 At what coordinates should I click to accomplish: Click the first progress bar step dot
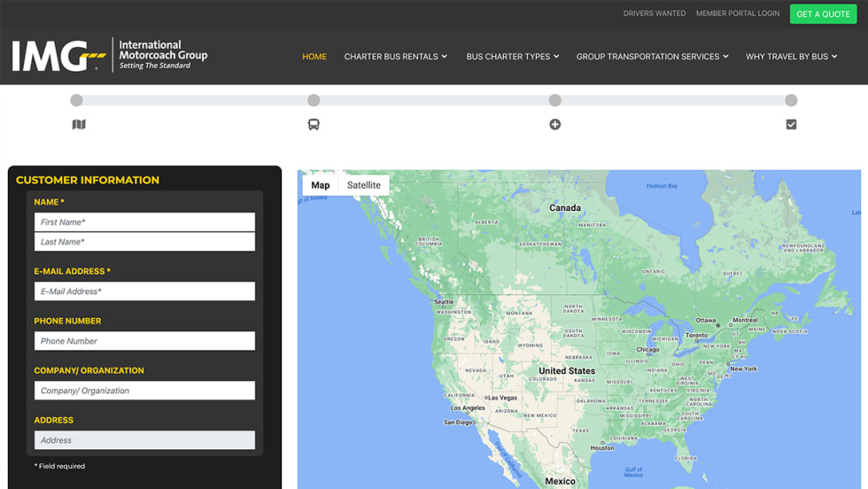coord(77,100)
